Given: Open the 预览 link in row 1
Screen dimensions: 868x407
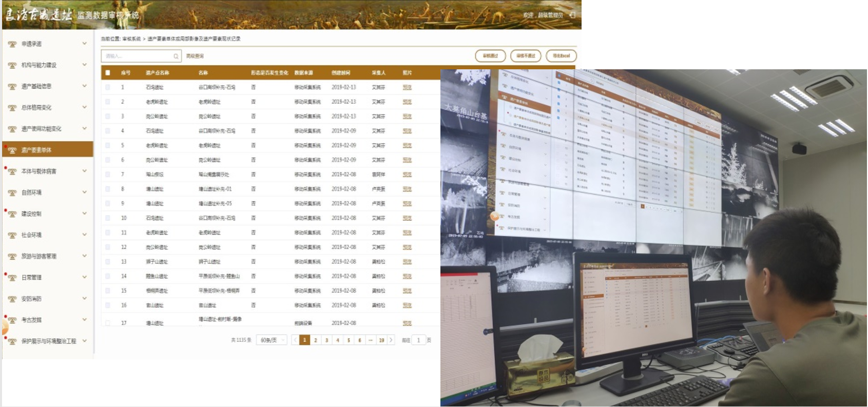Looking at the screenshot, I should [x=407, y=87].
